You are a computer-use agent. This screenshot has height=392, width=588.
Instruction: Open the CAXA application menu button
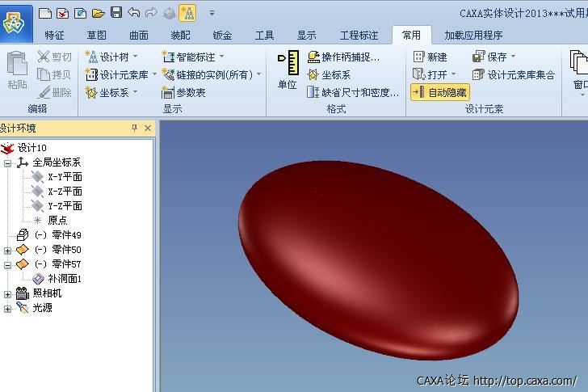pos(15,23)
